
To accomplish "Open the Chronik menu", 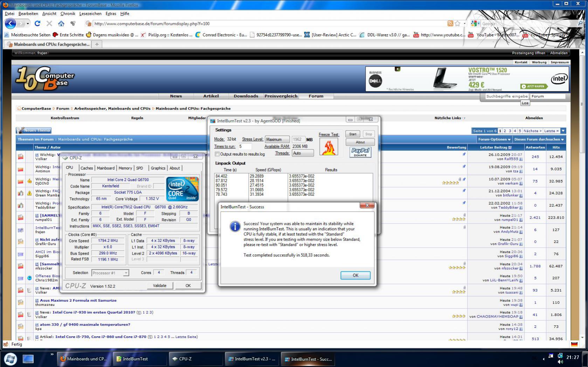I will click(x=68, y=14).
